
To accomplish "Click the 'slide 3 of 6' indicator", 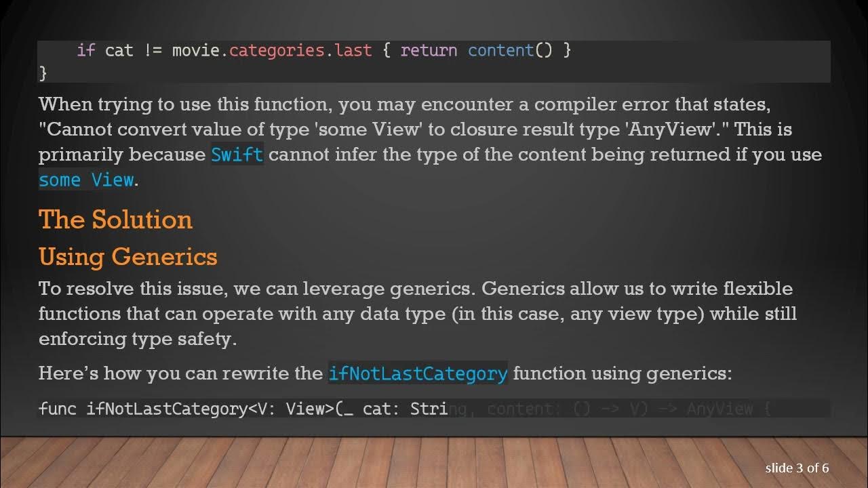I will coord(797,468).
